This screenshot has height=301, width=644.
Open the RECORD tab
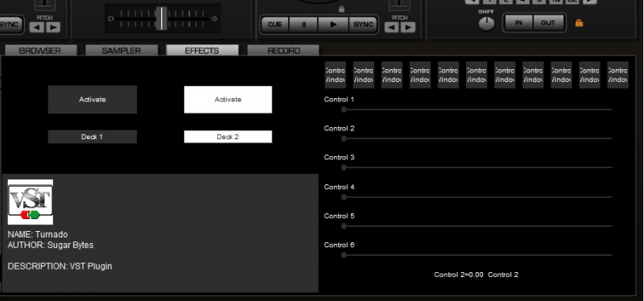283,51
